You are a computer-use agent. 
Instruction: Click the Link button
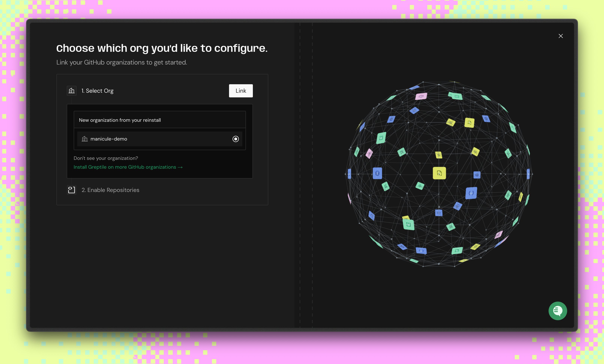click(241, 91)
